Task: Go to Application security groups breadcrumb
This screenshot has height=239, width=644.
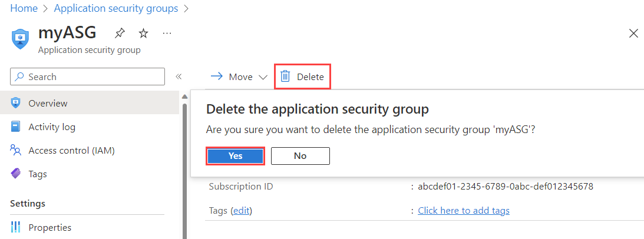Action: click(x=115, y=8)
